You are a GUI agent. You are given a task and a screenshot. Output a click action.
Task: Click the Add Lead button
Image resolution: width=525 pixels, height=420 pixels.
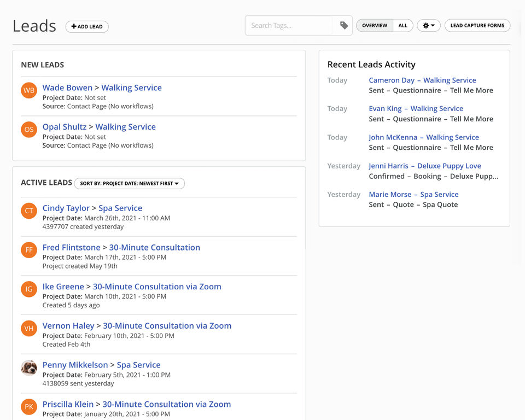(87, 27)
